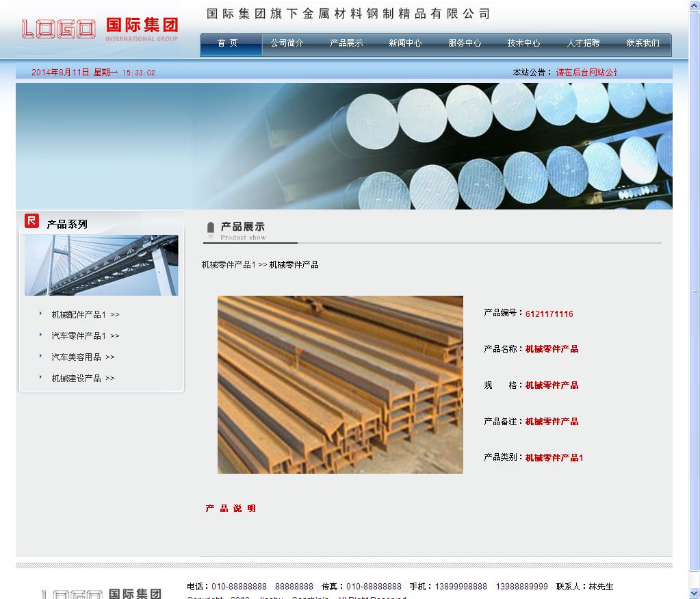Click the 产品名称 value 机械零件产品
Screen dimensions: 700x599
[552, 349]
